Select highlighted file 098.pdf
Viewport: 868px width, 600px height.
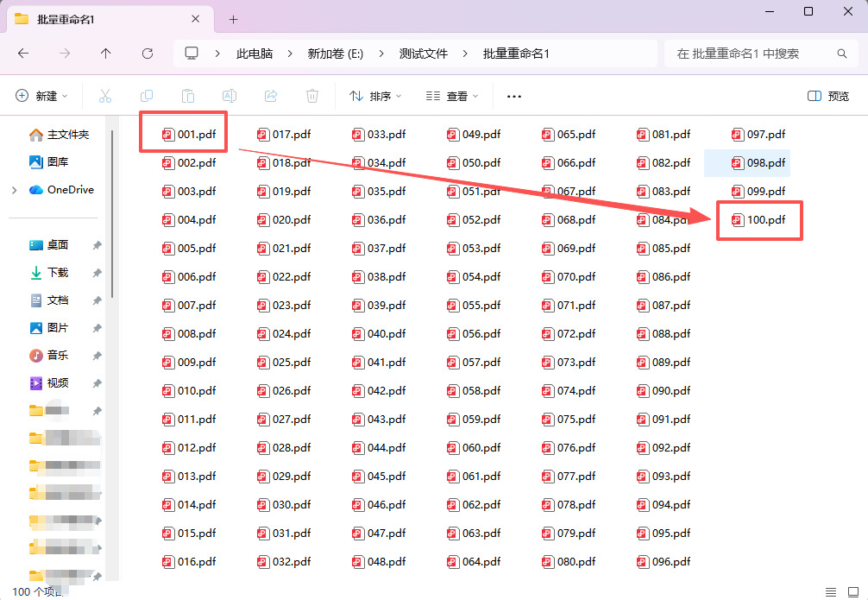point(747,163)
